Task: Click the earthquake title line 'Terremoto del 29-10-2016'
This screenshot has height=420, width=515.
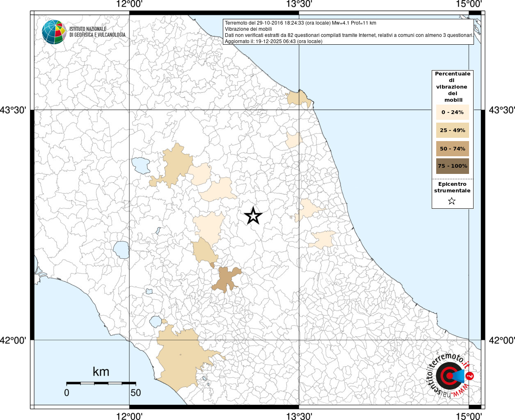Action: coord(300,23)
